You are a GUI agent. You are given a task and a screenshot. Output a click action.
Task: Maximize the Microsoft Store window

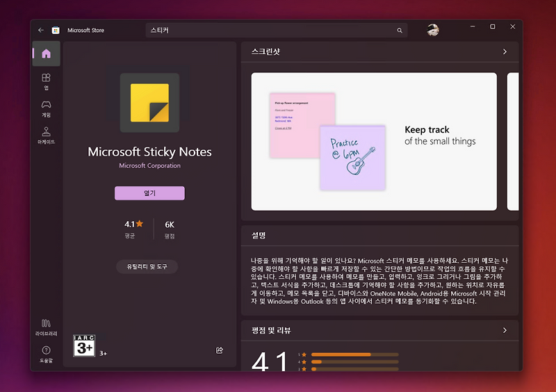[493, 26]
